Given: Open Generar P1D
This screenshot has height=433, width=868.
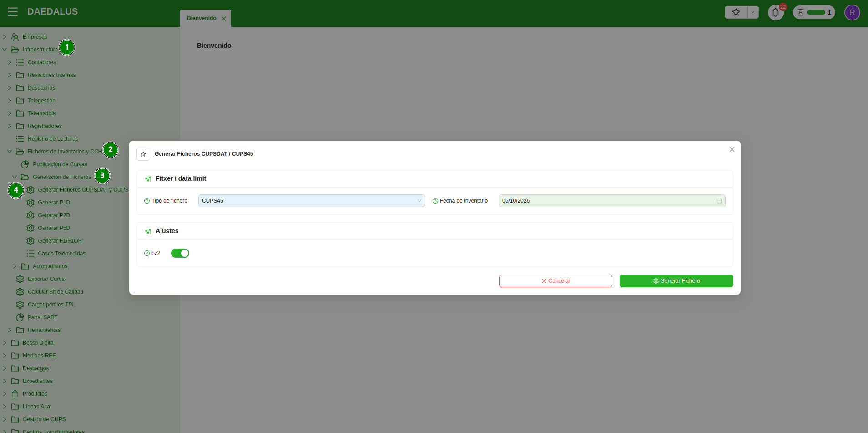Looking at the screenshot, I should click(x=54, y=203).
